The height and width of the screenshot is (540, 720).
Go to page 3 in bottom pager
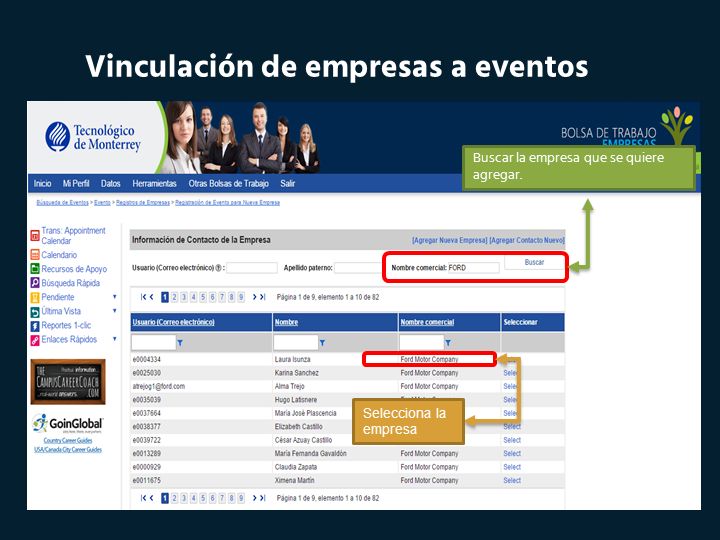184,498
